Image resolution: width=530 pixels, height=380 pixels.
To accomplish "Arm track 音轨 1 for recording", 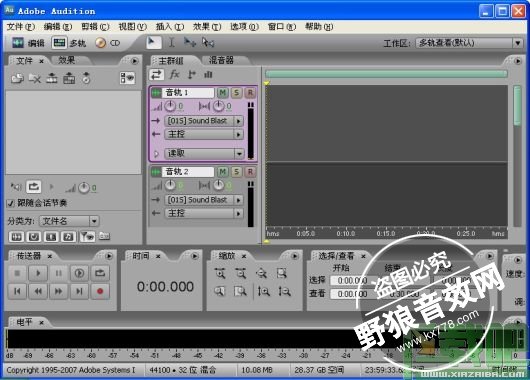I will 250,93.
